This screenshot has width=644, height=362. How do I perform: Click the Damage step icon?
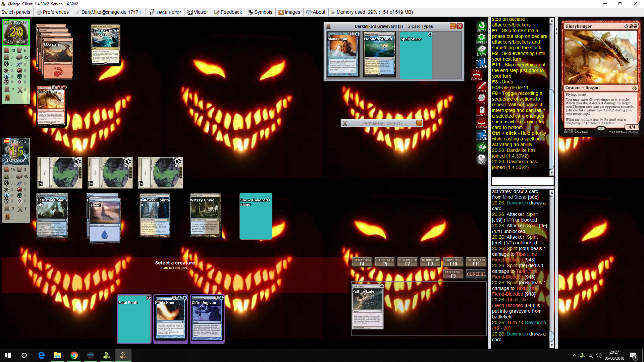pyautogui.click(x=481, y=111)
